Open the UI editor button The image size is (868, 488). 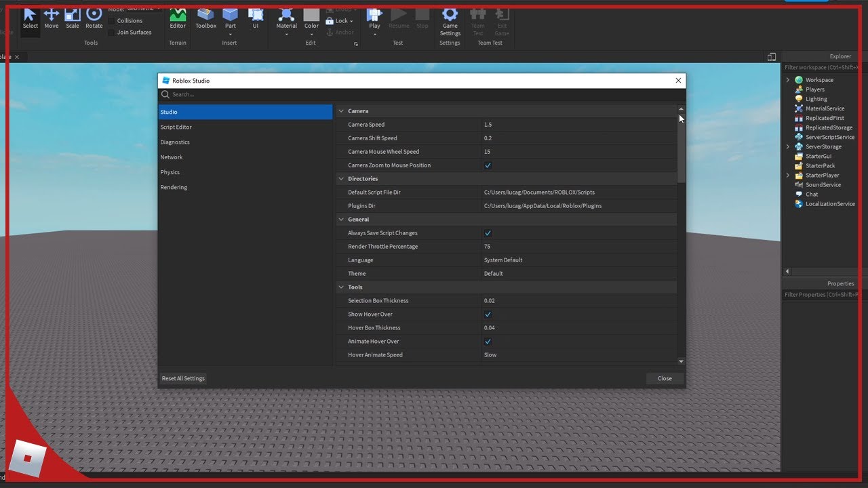(x=256, y=17)
